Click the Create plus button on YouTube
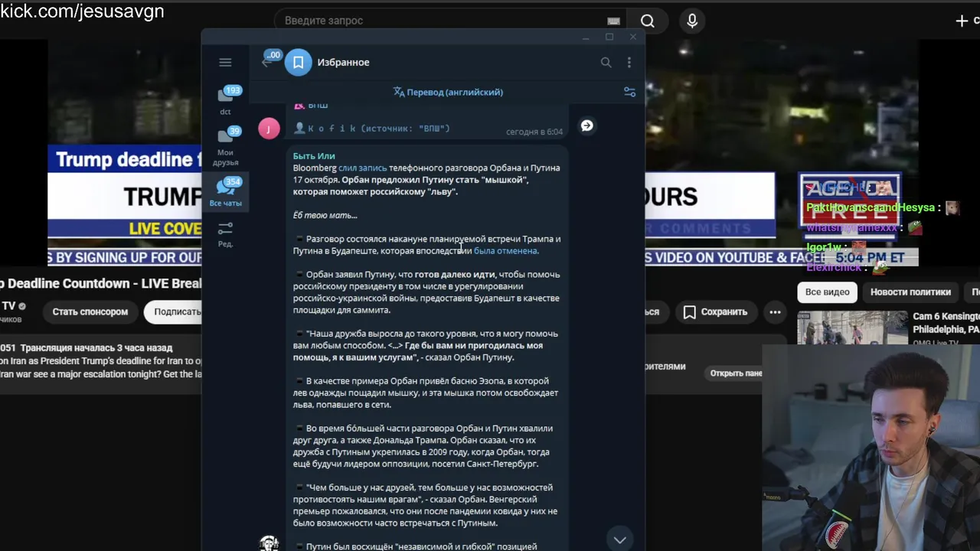 point(963,21)
